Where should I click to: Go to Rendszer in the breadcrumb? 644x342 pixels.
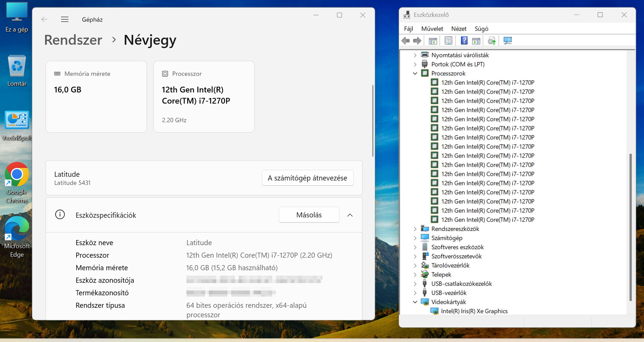pos(73,40)
